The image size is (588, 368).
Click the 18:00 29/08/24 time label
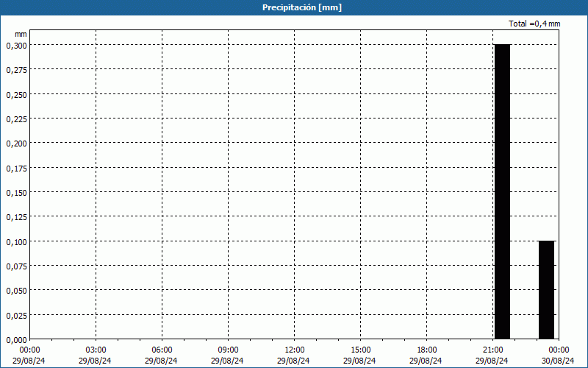pos(426,355)
